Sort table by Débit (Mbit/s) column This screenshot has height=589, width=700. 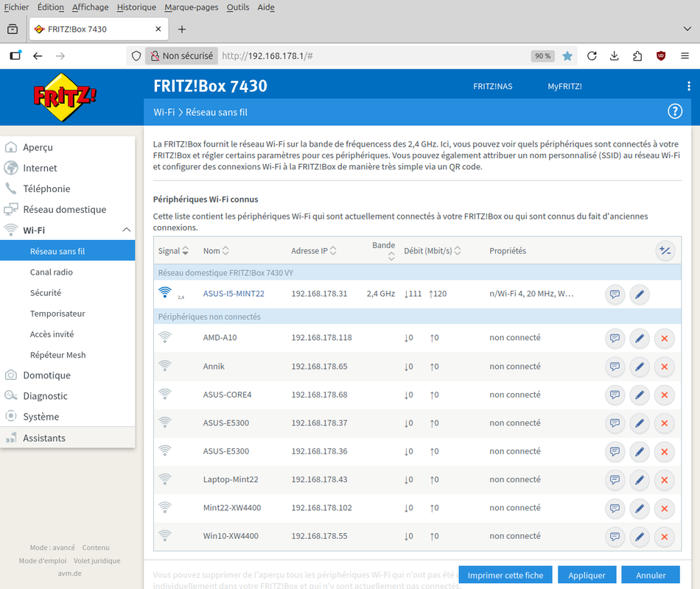click(432, 251)
